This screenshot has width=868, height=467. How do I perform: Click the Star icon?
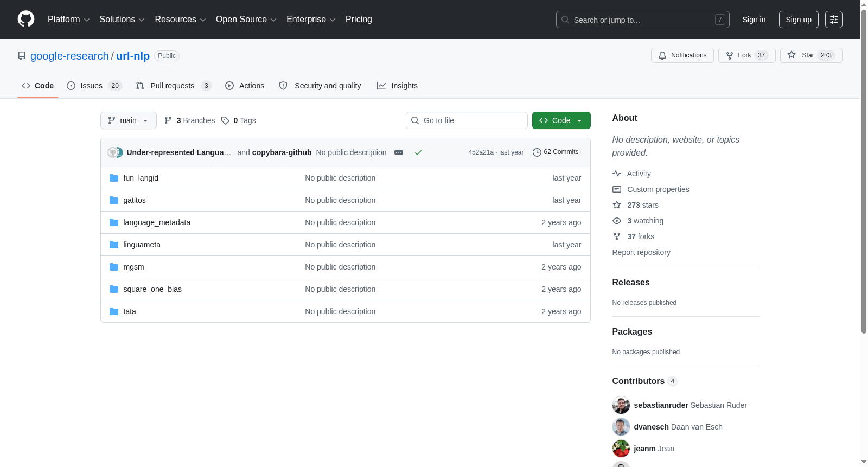(792, 55)
